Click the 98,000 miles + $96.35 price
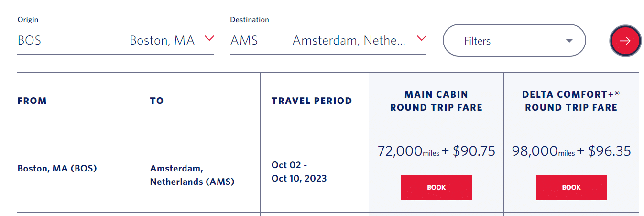644x216 pixels. tap(571, 151)
